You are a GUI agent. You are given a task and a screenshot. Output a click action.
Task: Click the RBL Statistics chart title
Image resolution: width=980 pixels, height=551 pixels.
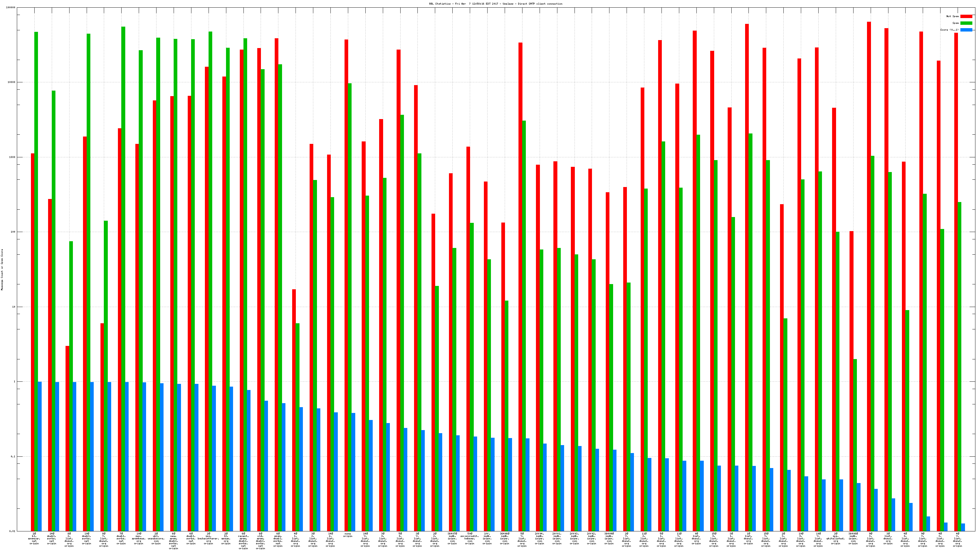click(x=495, y=4)
